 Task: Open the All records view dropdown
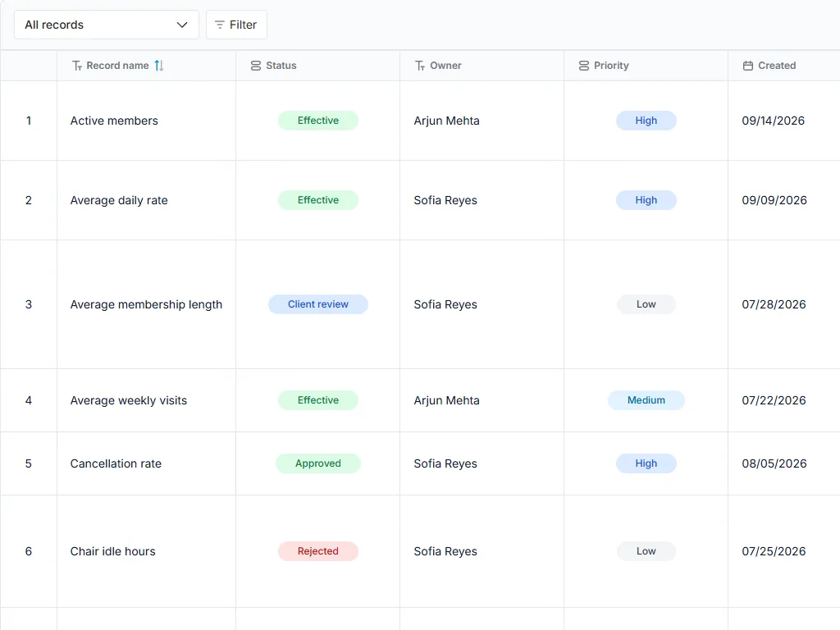pyautogui.click(x=106, y=25)
